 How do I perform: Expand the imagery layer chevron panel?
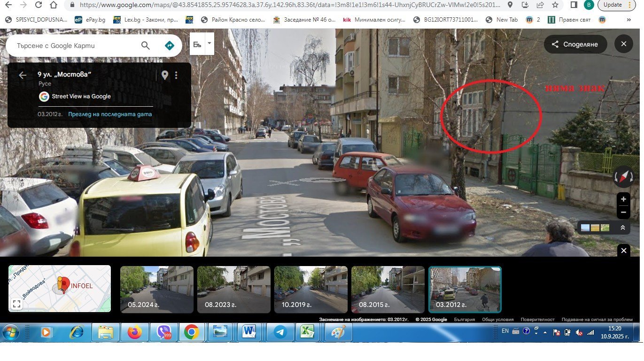tap(622, 228)
